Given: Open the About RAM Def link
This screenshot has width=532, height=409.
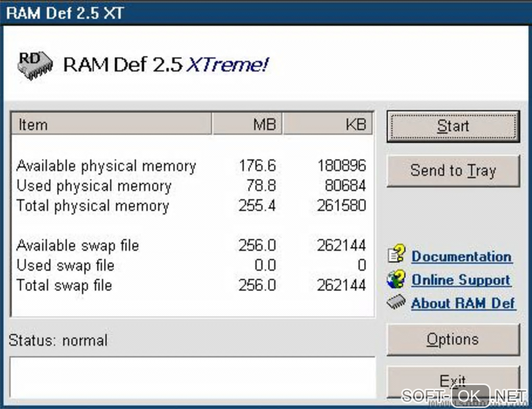Looking at the screenshot, I should pos(463,303).
